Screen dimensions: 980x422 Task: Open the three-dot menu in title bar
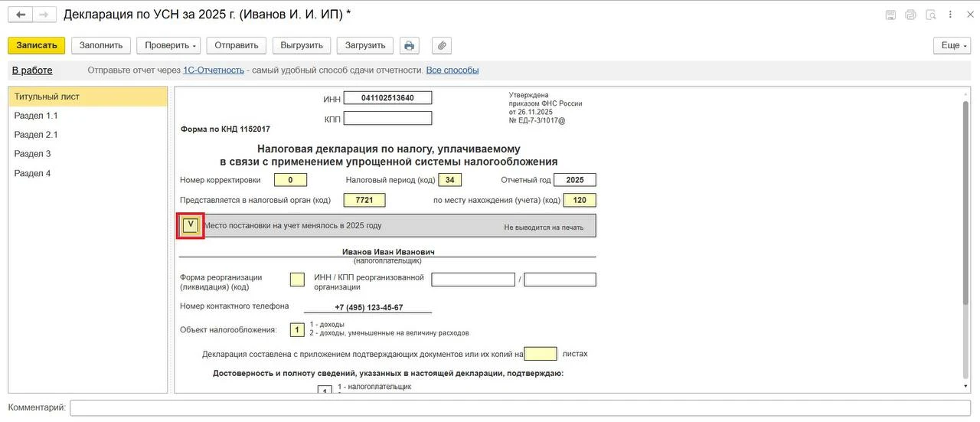coord(950,15)
